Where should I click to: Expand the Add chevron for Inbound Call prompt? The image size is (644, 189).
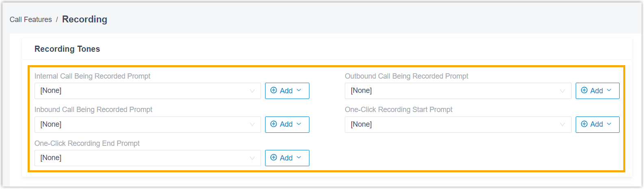[299, 124]
